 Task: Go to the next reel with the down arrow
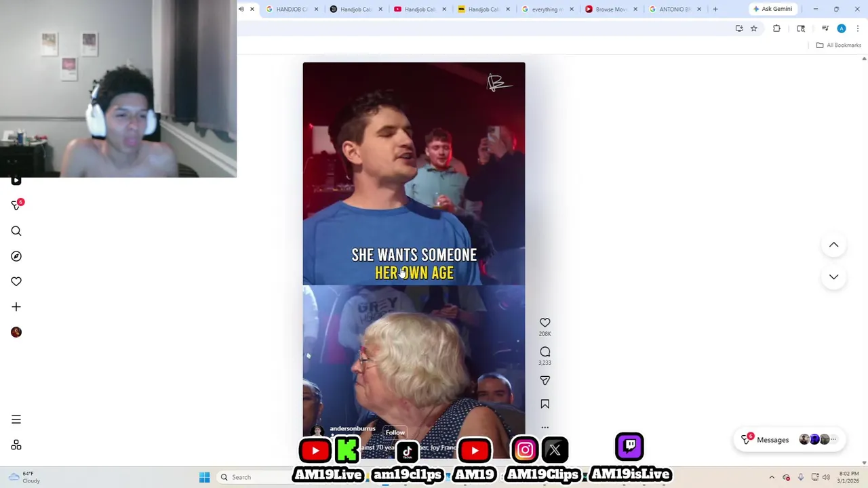coord(833,277)
